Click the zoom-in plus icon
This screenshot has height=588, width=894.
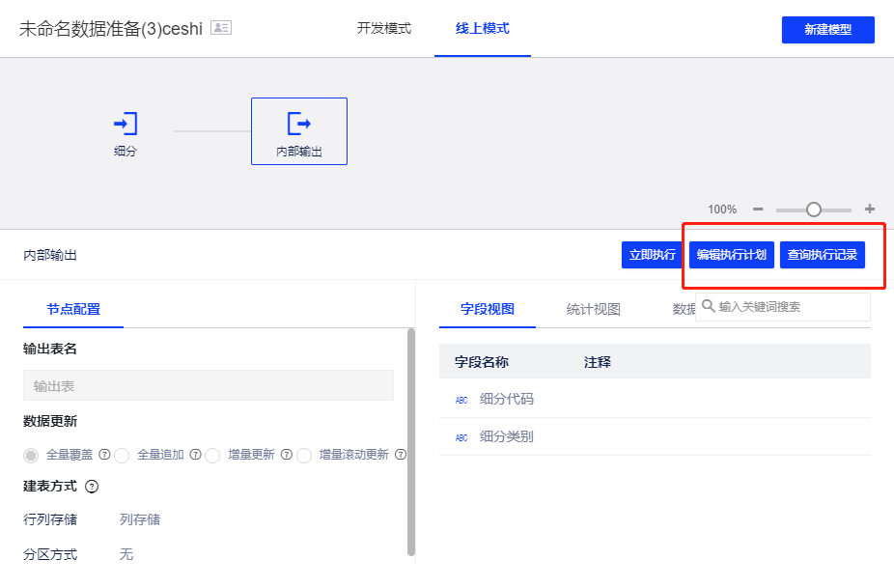[868, 209]
